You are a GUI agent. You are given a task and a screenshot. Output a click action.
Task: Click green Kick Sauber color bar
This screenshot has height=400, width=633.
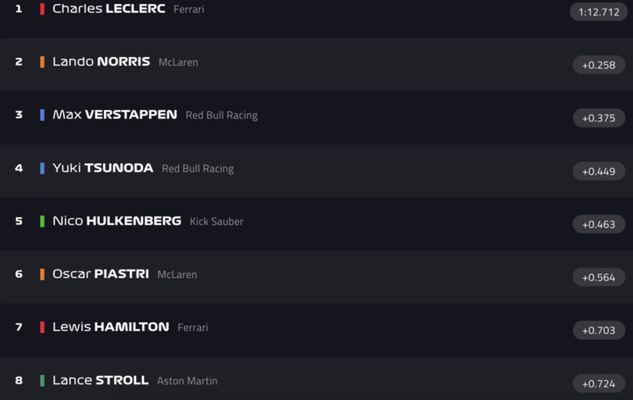click(42, 221)
